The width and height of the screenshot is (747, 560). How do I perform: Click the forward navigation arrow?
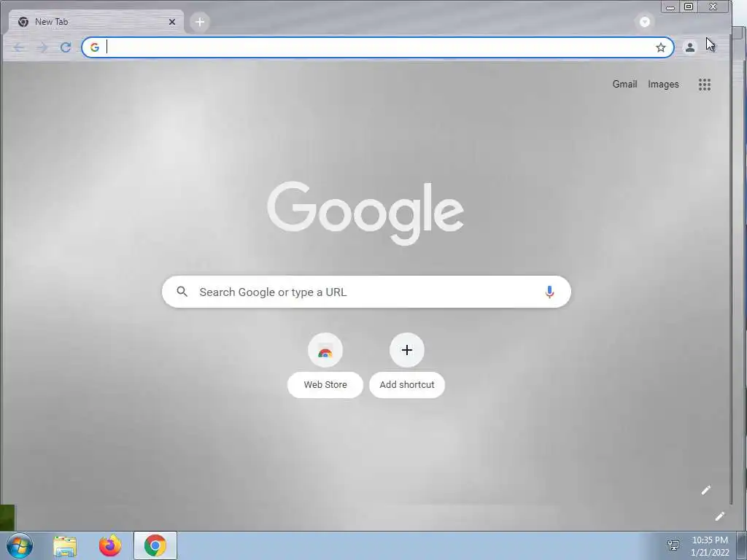[42, 47]
